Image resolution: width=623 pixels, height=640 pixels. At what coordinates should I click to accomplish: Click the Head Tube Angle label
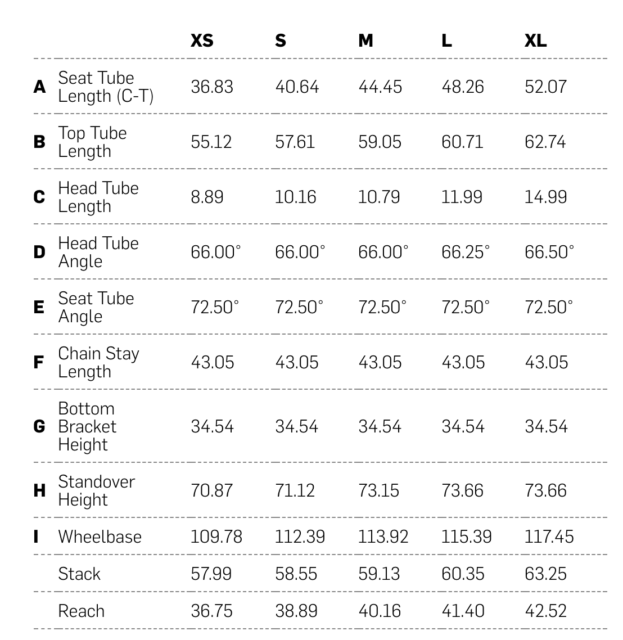(98, 252)
